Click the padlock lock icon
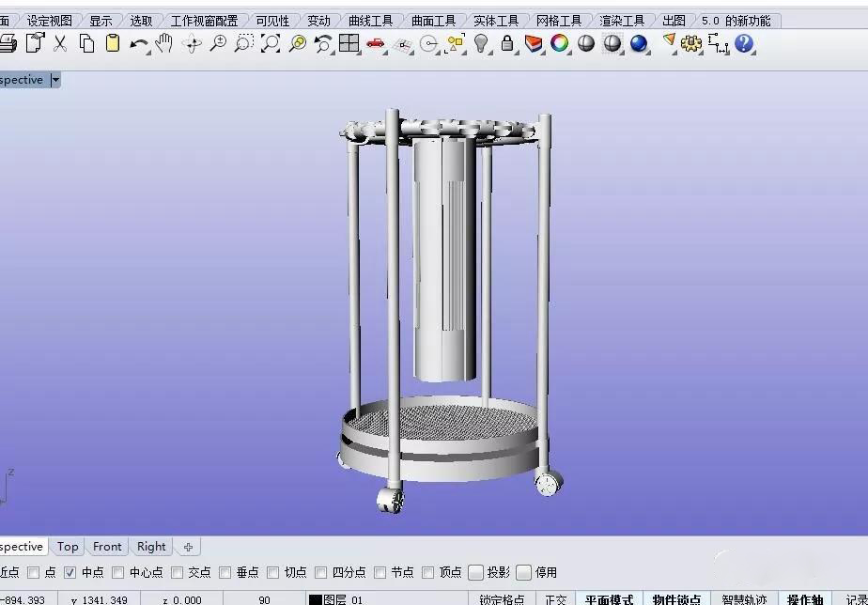The image size is (868, 605). tap(507, 43)
